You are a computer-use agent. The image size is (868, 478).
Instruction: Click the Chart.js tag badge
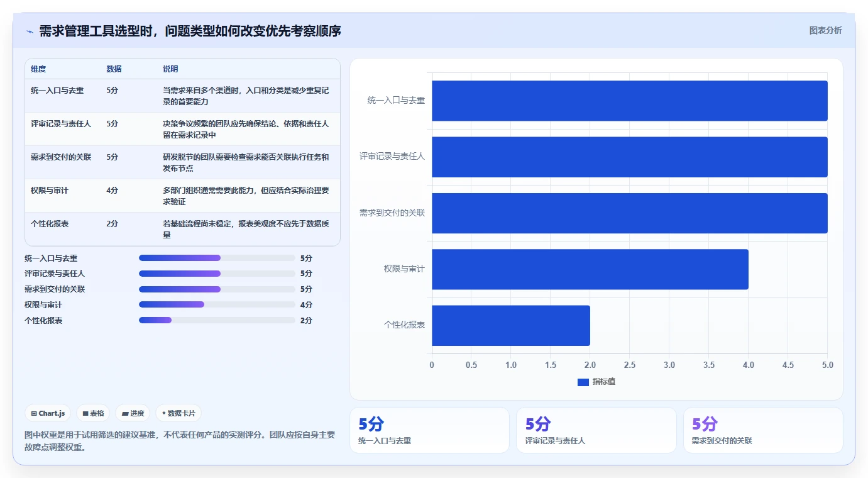pos(48,413)
